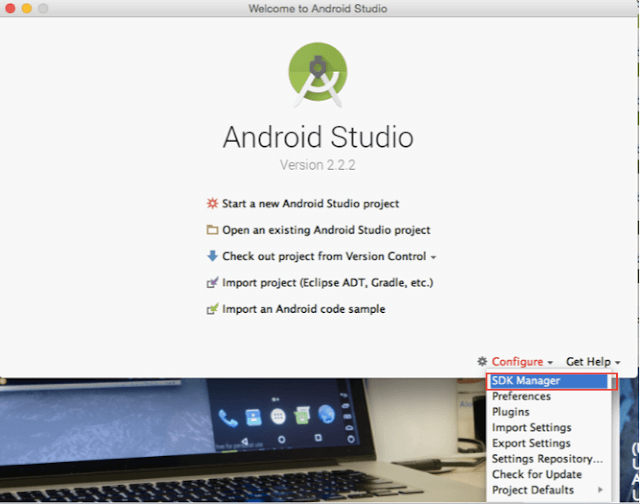Click the Configure gear icon
The image size is (640, 504).
tap(482, 361)
